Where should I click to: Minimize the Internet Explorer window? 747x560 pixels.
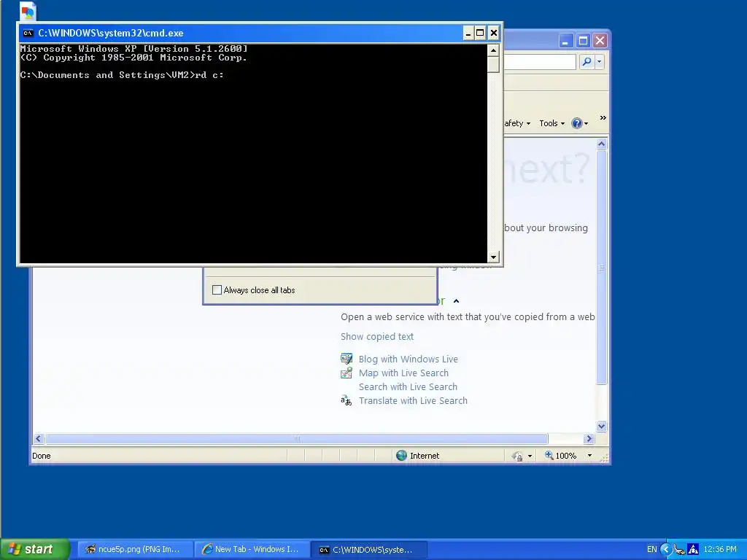coord(565,41)
